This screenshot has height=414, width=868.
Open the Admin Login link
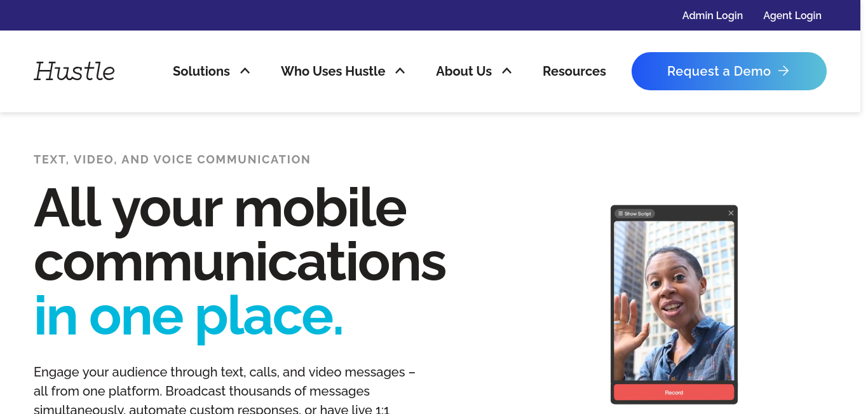712,15
